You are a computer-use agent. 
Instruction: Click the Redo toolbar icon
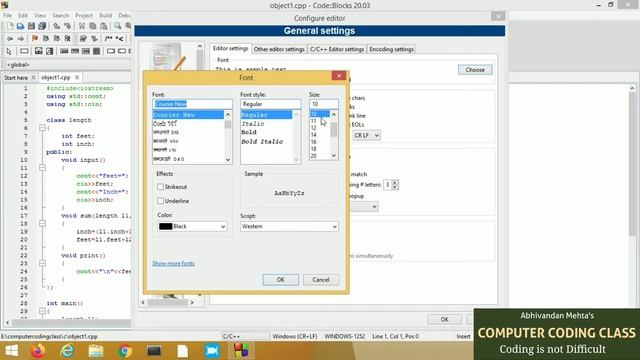[67, 26]
